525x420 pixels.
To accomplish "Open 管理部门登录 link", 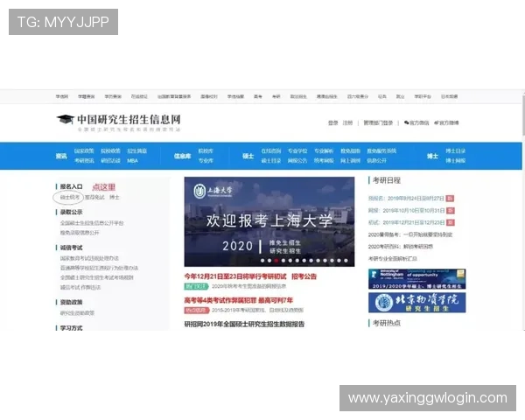I will 378,122.
